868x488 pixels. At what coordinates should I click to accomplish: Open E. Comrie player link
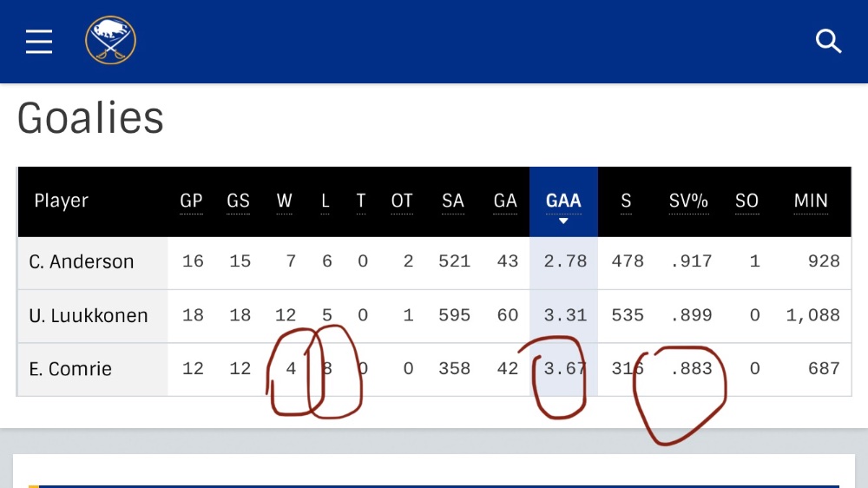tap(70, 369)
